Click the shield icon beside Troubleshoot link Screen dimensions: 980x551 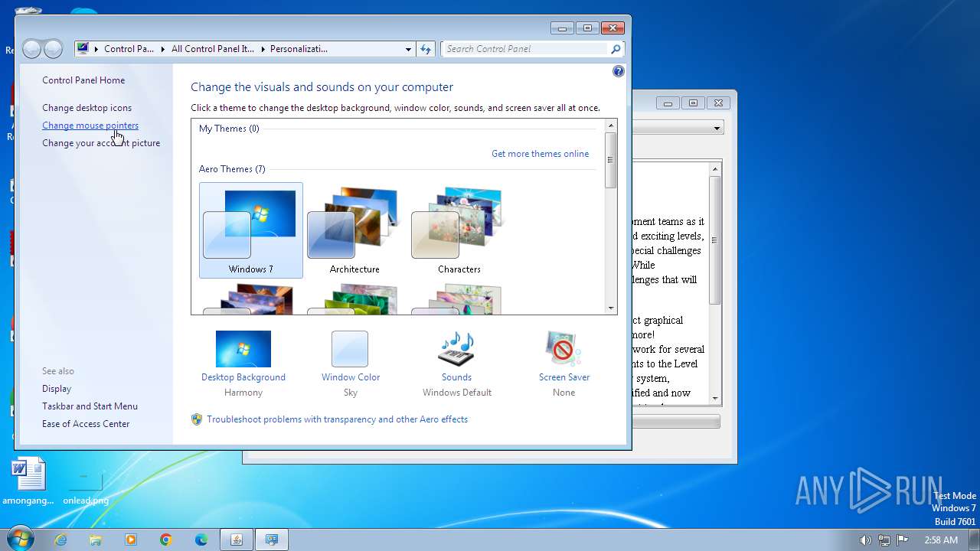[x=197, y=419]
